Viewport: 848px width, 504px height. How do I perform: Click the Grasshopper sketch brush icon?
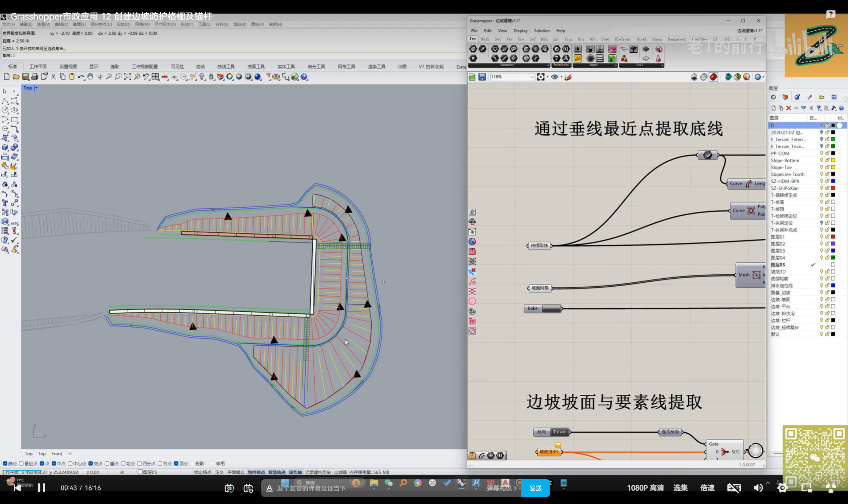pos(568,77)
